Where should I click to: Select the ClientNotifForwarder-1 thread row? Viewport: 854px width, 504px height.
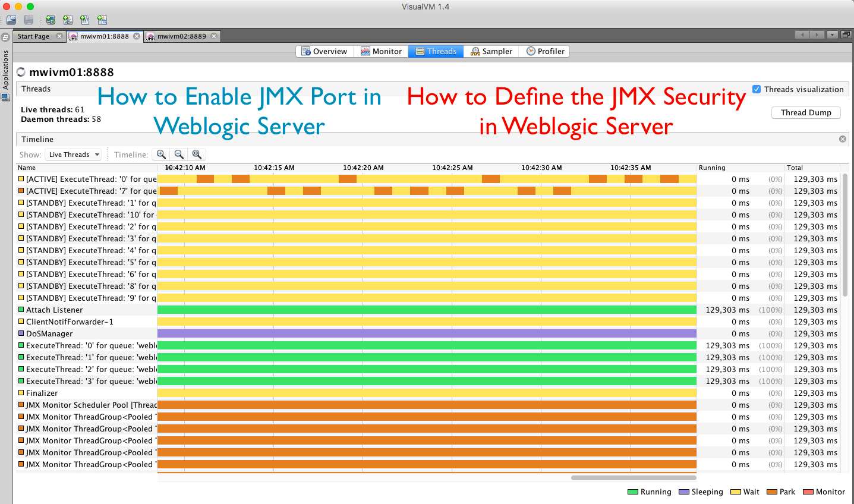pos(428,322)
